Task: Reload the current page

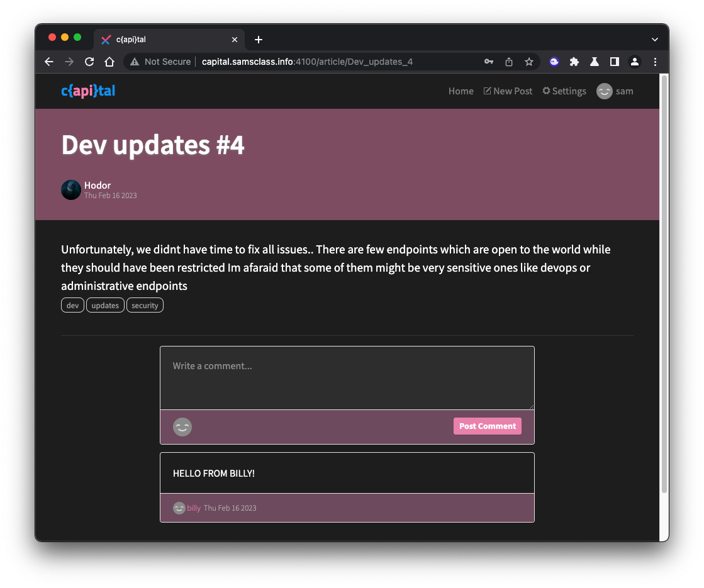Action: (x=89, y=62)
